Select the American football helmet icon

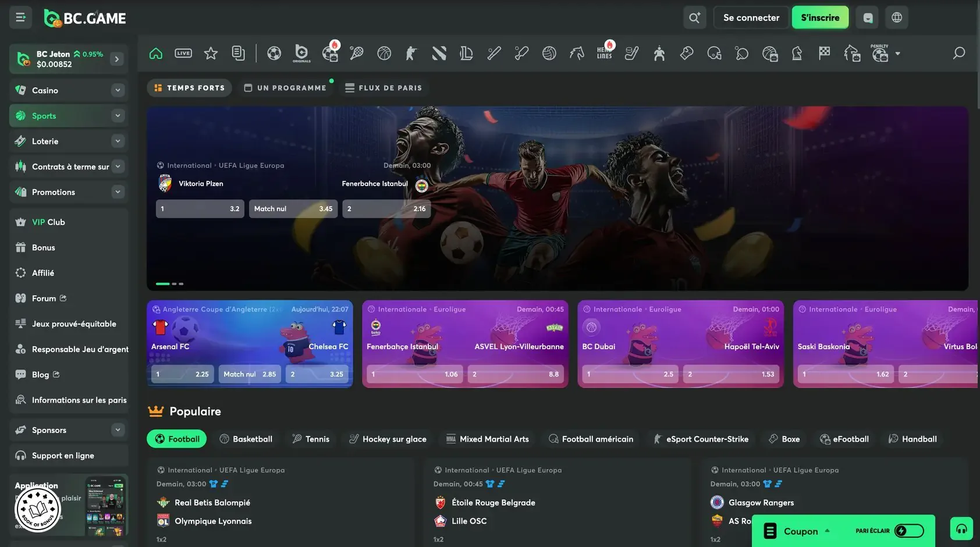[x=715, y=54]
